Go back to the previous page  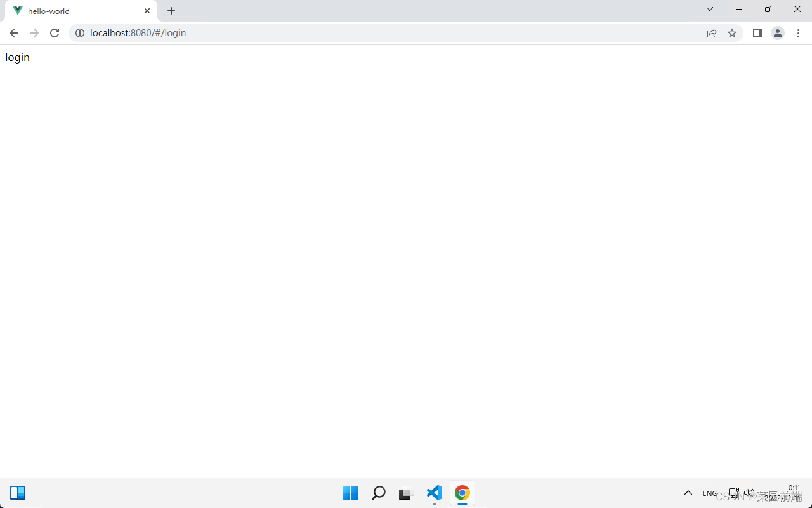point(14,33)
